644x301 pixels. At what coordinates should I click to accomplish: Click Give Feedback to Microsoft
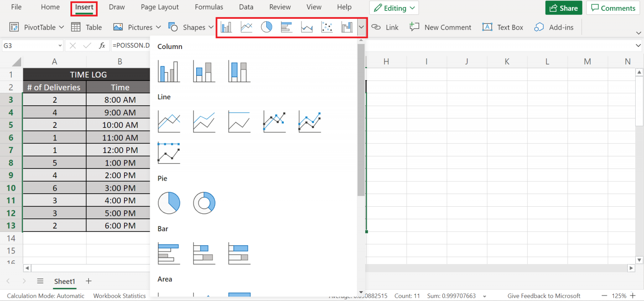(544, 296)
